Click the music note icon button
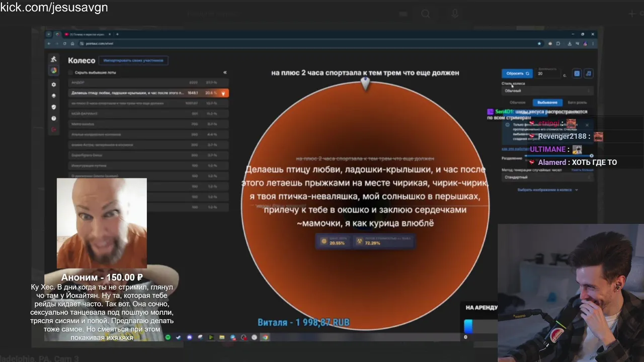This screenshot has width=644, height=362. coord(588,73)
